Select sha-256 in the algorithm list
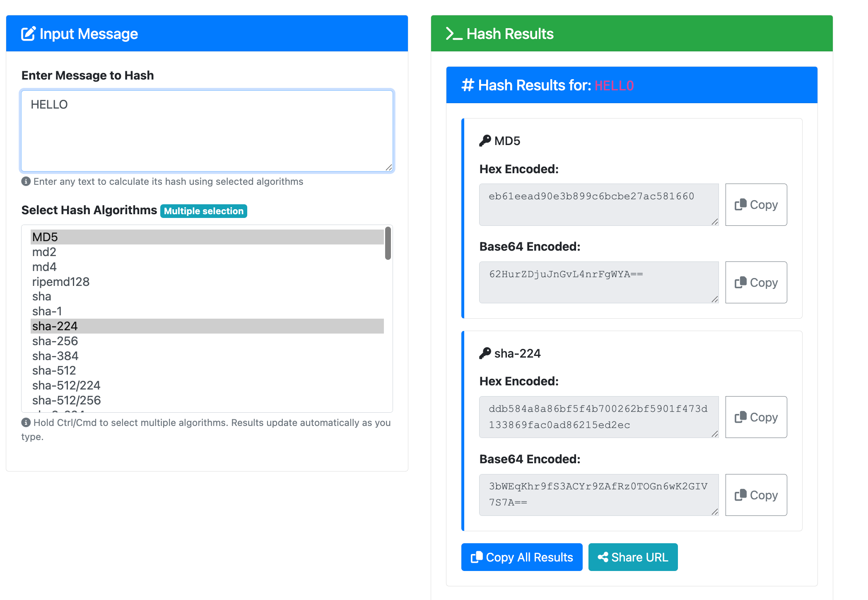Viewport: 868px width, 600px height. [55, 341]
